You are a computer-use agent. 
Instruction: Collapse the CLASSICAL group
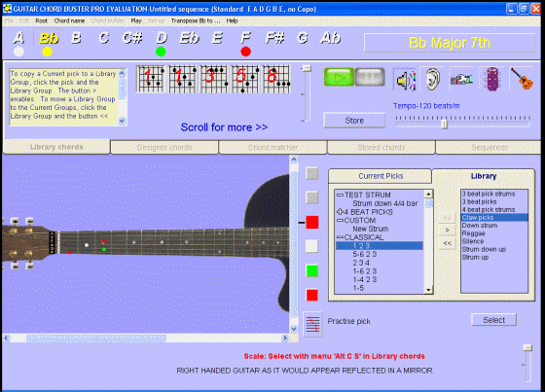(x=341, y=237)
